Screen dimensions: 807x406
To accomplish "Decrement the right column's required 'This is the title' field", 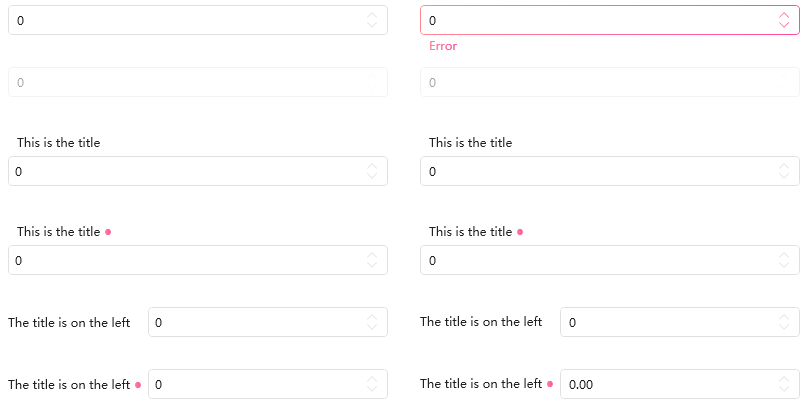I will [784, 265].
